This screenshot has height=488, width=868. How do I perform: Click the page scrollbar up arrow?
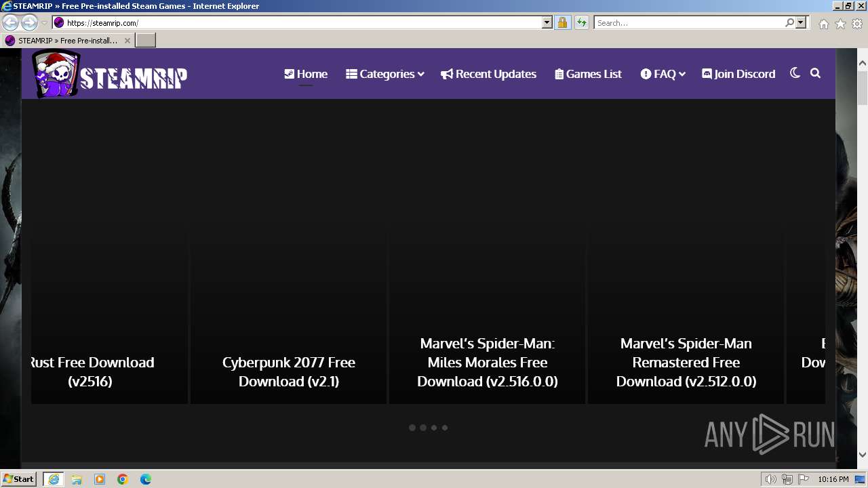click(x=863, y=63)
